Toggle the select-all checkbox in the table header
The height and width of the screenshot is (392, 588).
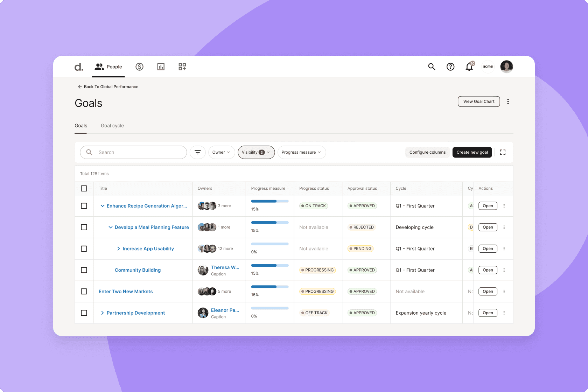84,188
